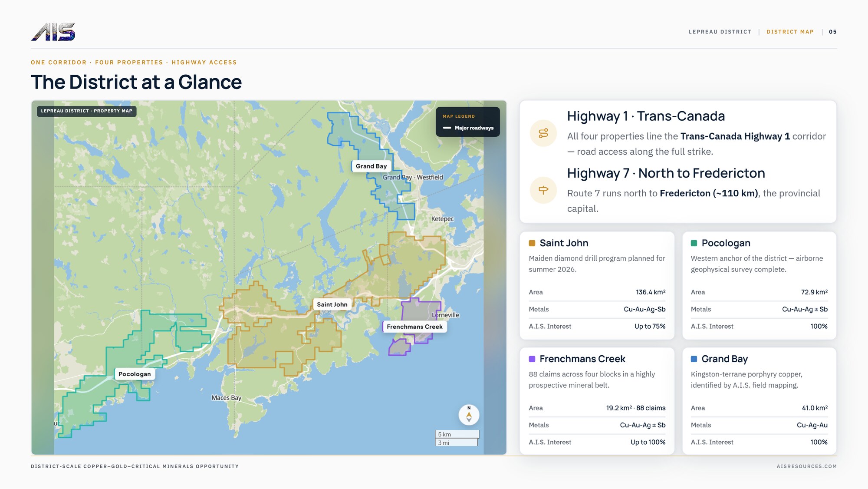Click the Grand Bay card heading
The height and width of the screenshot is (489, 868).
[724, 359]
